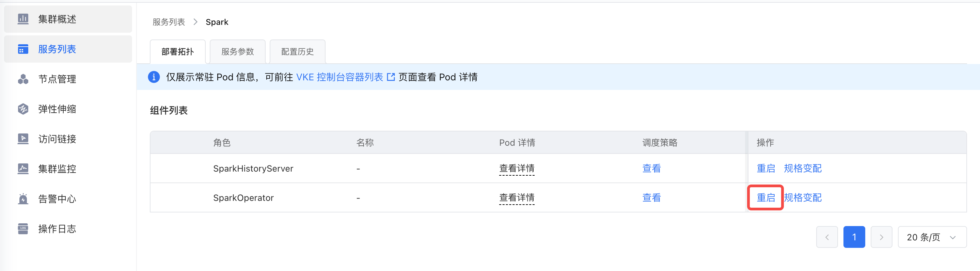
Task: Click the service list sidebar icon
Action: [23, 49]
